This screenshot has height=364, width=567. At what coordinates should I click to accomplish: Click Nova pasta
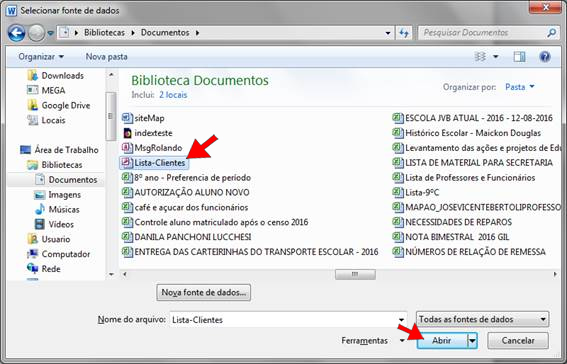[x=106, y=57]
